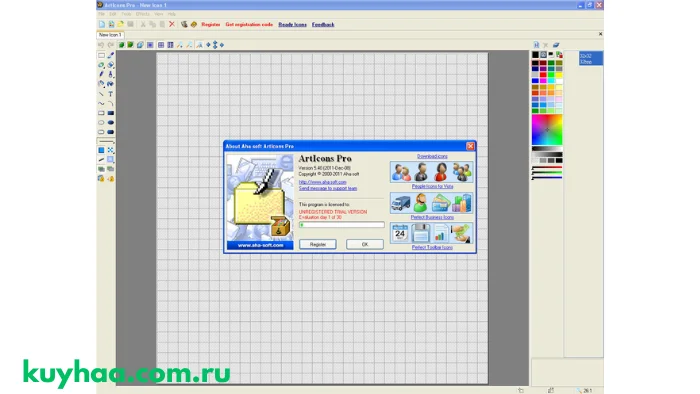This screenshot has height=394, width=700.
Task: Click the red Delete X toolbar icon
Action: (x=172, y=24)
